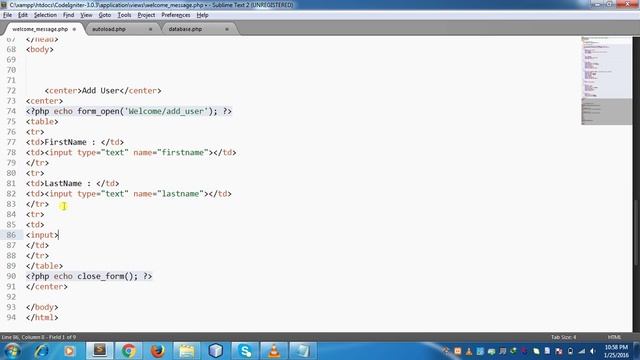
Task: Open Google Chrome from taskbar
Action: click(x=128, y=351)
